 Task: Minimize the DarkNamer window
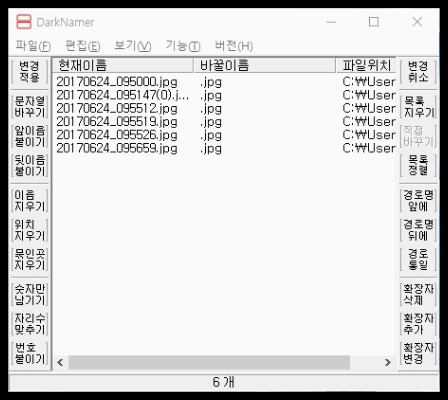pos(331,22)
